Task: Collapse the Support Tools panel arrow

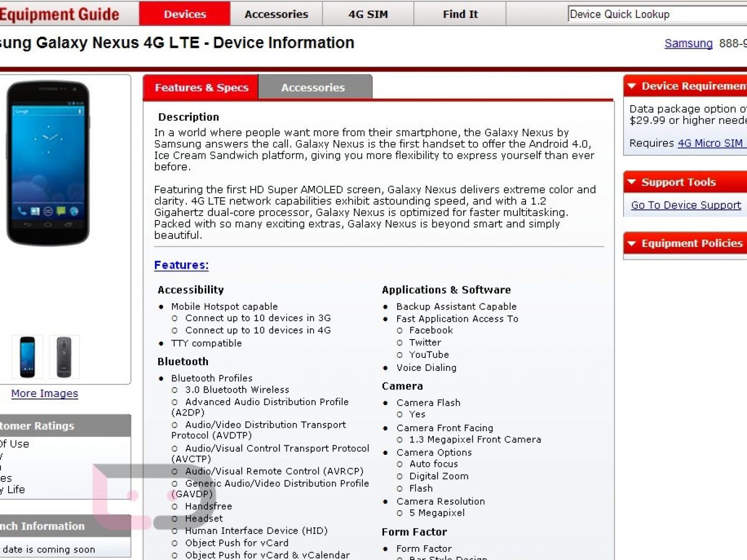Action: 632,182
